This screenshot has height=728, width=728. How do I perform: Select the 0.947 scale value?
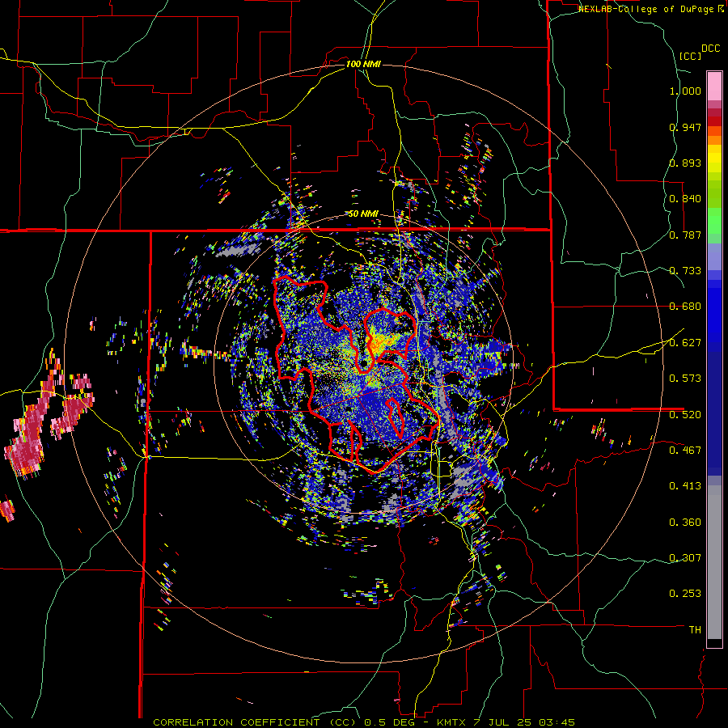685,127
